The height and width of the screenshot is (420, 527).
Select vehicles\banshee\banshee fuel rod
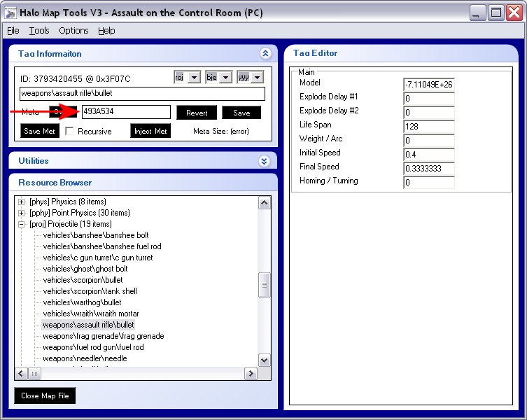point(102,246)
